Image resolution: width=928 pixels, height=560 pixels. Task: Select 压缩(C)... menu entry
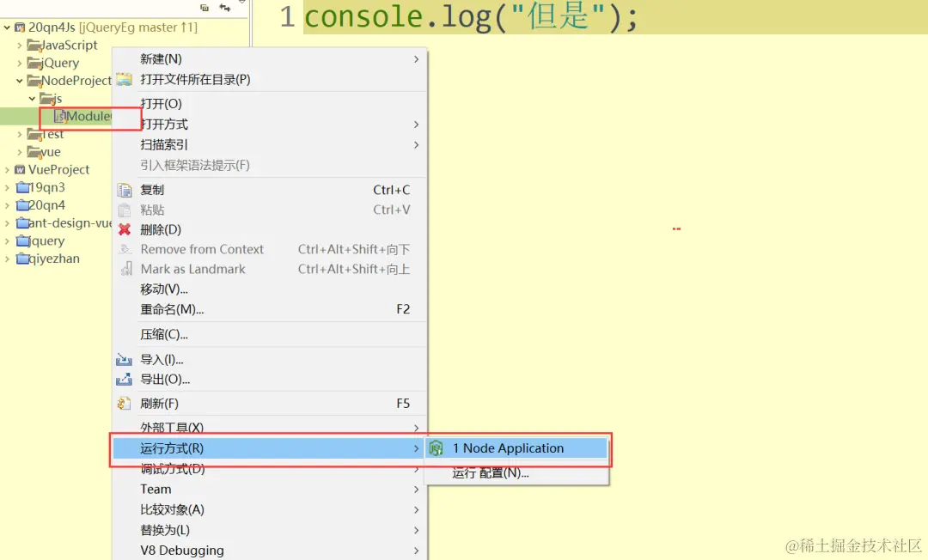tap(269, 334)
